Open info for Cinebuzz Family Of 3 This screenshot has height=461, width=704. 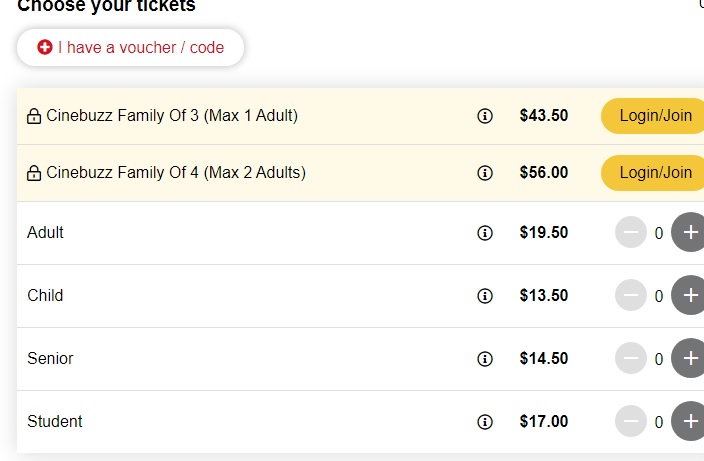click(x=484, y=116)
